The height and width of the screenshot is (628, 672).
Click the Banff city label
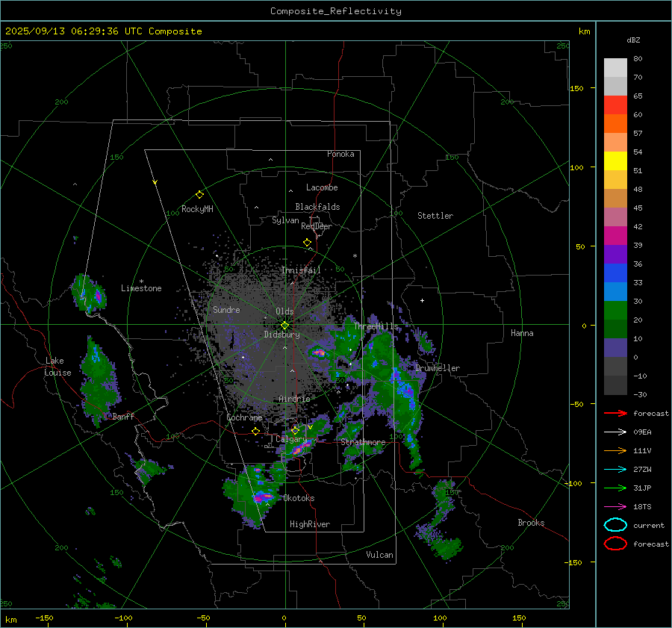click(x=123, y=417)
